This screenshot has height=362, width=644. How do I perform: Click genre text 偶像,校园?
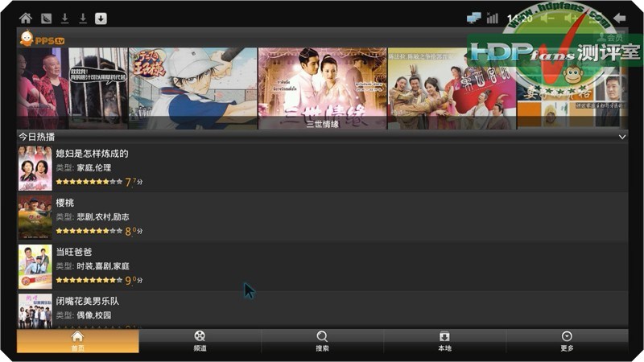coord(94,315)
